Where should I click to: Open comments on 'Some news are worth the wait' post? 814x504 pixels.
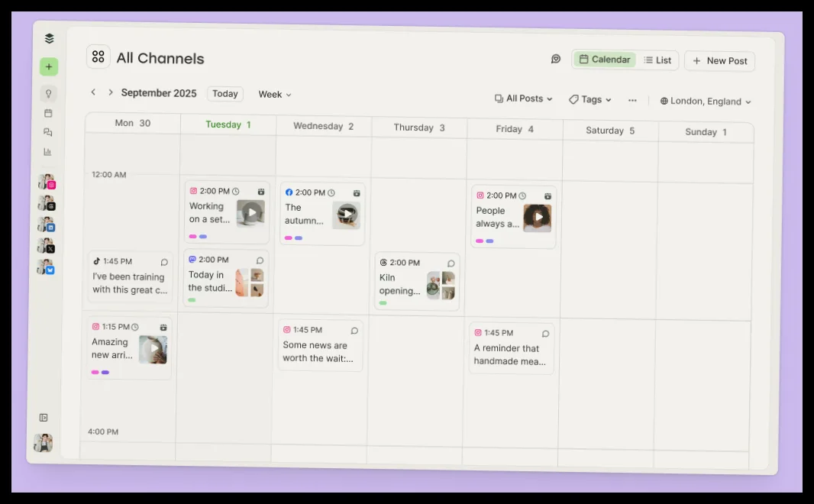tap(354, 331)
